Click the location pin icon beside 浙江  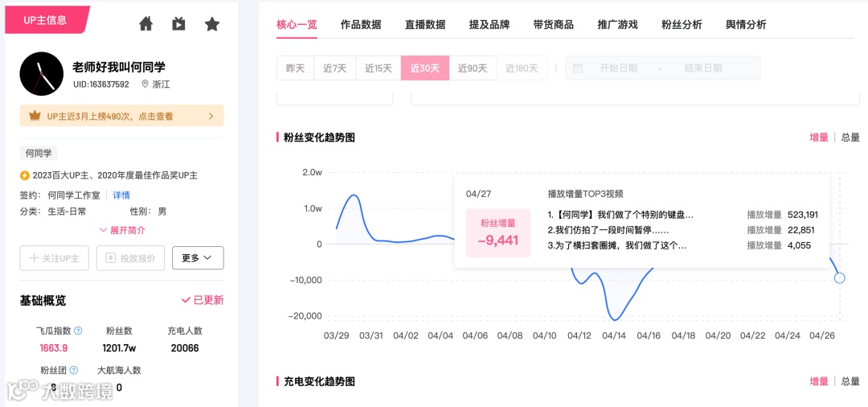pyautogui.click(x=145, y=84)
